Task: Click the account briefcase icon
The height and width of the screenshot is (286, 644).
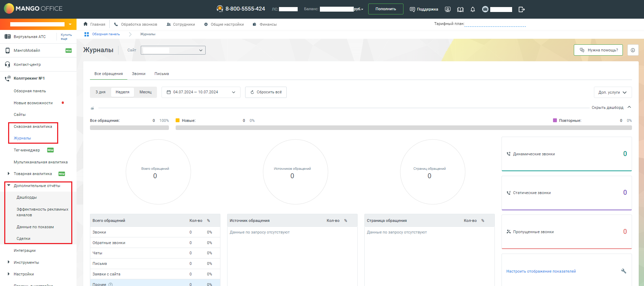Action: 485,9
